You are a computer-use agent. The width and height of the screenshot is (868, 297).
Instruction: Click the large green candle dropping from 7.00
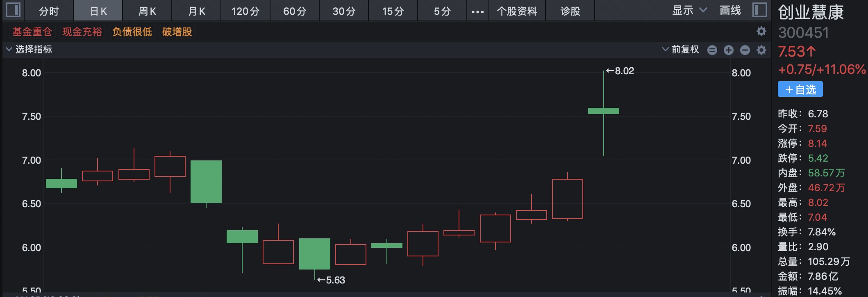click(x=206, y=182)
